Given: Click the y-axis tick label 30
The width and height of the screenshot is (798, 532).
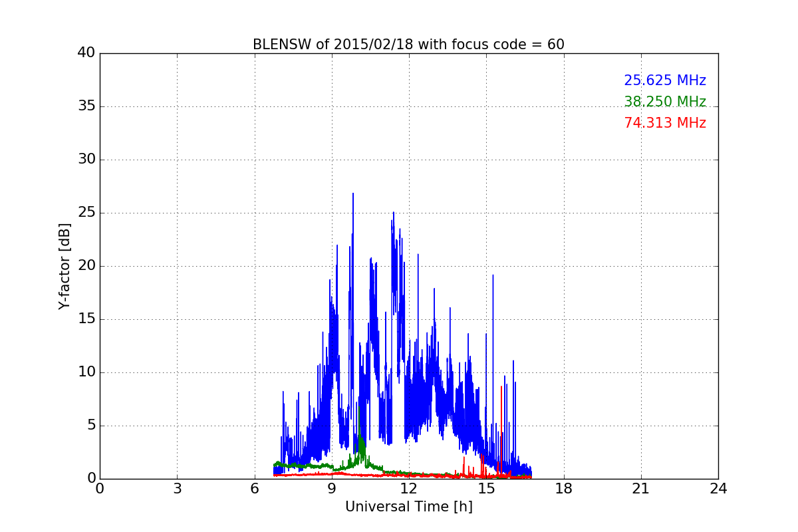Looking at the screenshot, I should 86,160.
